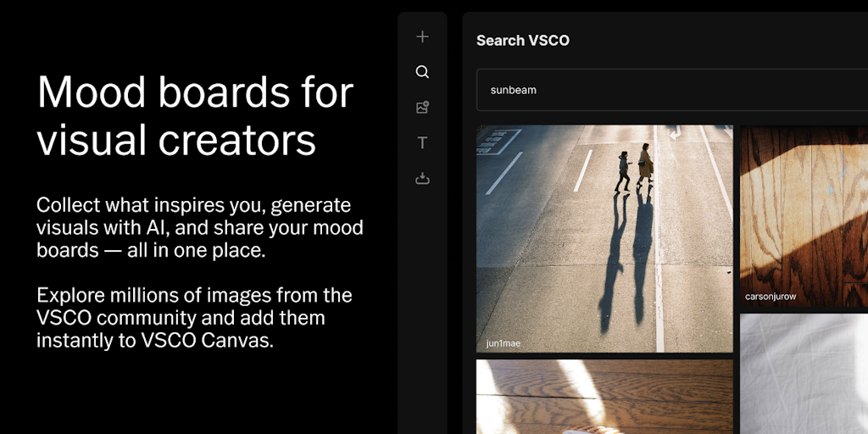The width and height of the screenshot is (868, 434).
Task: Click the Mood boards for visual creators headline
Action: [195, 115]
